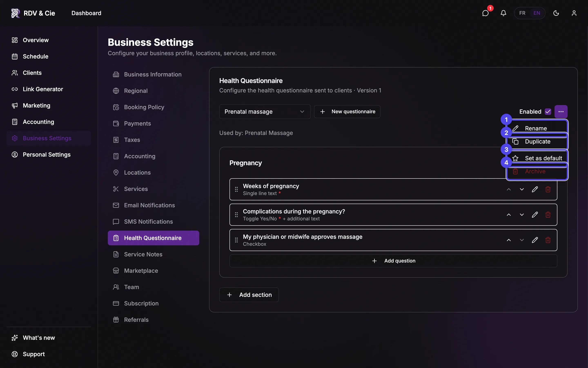Go to Schedule in the sidebar
Screen dimensions: 588x368
coord(49,56)
